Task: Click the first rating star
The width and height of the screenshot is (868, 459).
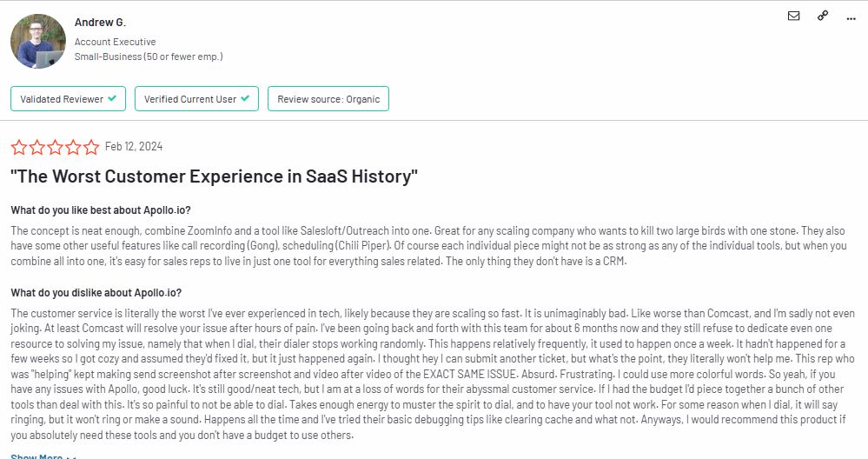Action: 19,147
